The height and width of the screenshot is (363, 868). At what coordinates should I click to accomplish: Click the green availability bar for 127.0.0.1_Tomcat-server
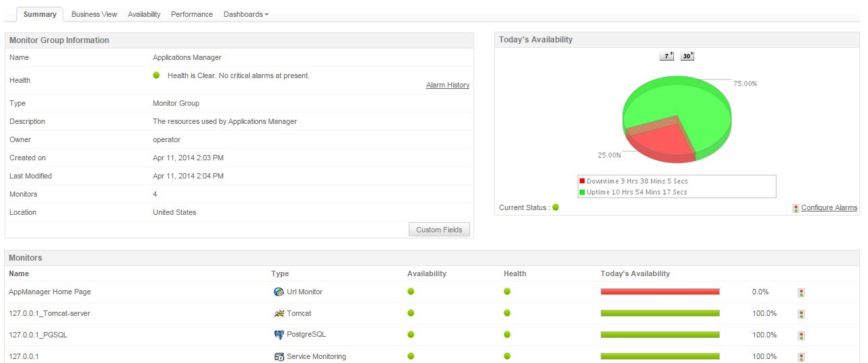coord(660,313)
